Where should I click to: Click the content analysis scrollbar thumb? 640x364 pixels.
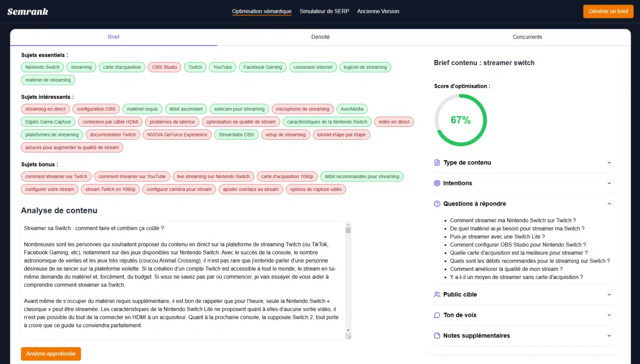point(348,230)
